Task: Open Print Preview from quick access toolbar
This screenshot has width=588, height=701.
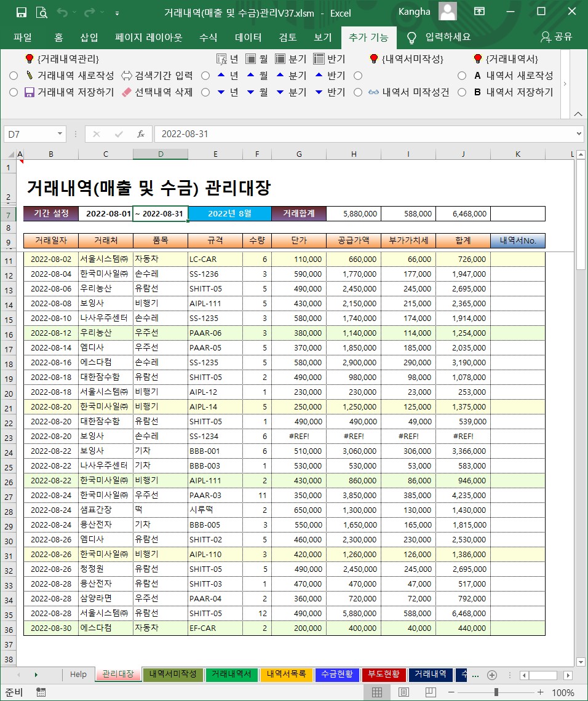Action: coord(41,12)
